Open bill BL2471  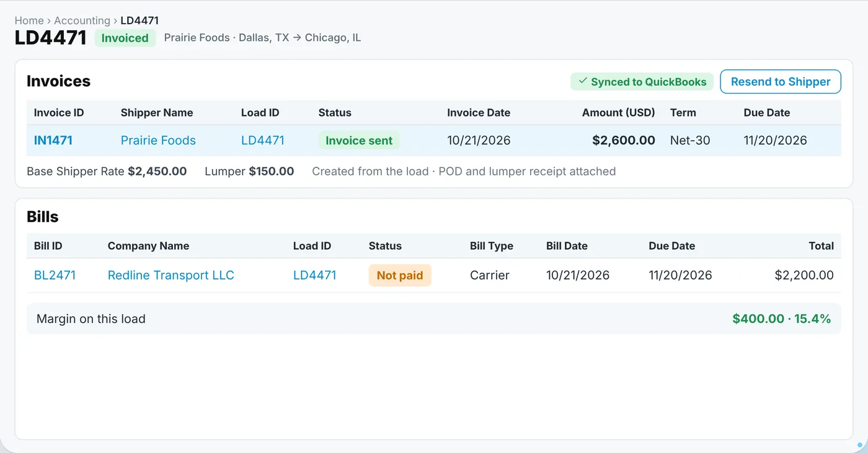(55, 275)
